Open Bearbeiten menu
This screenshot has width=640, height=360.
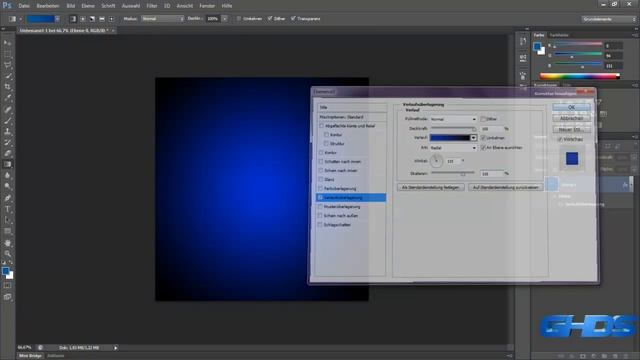48,6
